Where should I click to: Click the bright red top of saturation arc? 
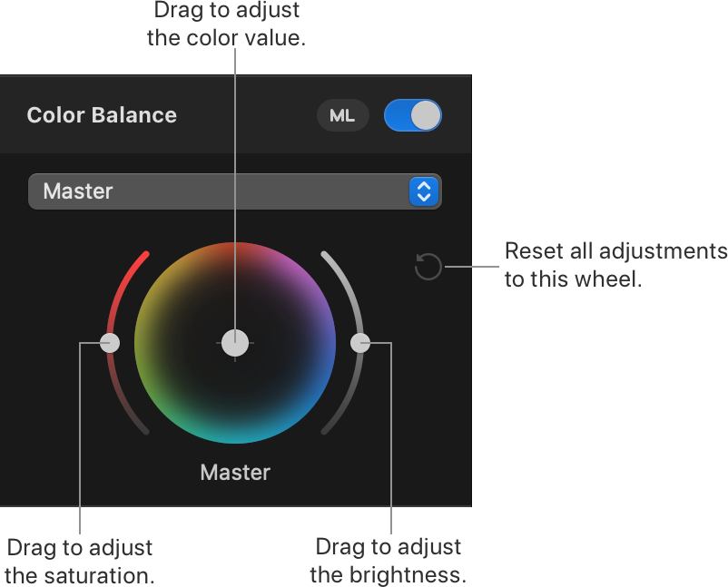click(x=134, y=269)
